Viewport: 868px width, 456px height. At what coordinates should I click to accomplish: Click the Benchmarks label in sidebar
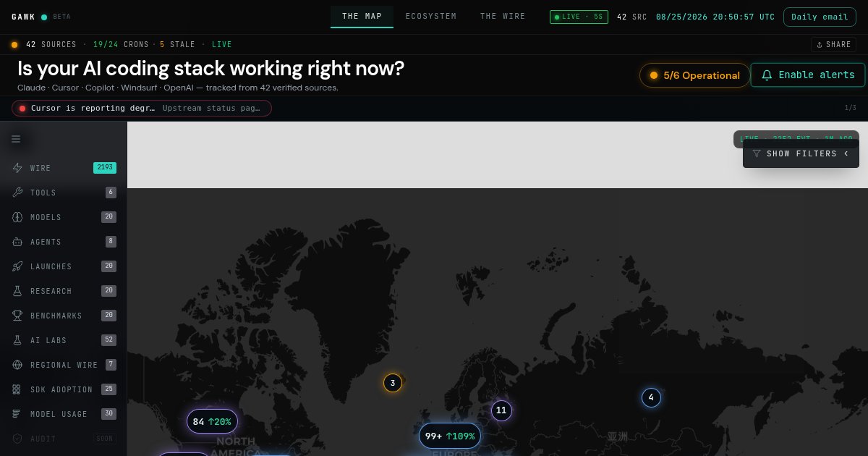coord(56,316)
